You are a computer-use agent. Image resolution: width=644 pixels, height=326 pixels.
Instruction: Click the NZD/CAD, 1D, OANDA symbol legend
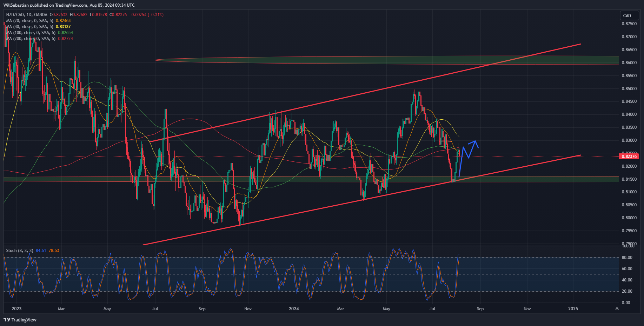point(27,15)
